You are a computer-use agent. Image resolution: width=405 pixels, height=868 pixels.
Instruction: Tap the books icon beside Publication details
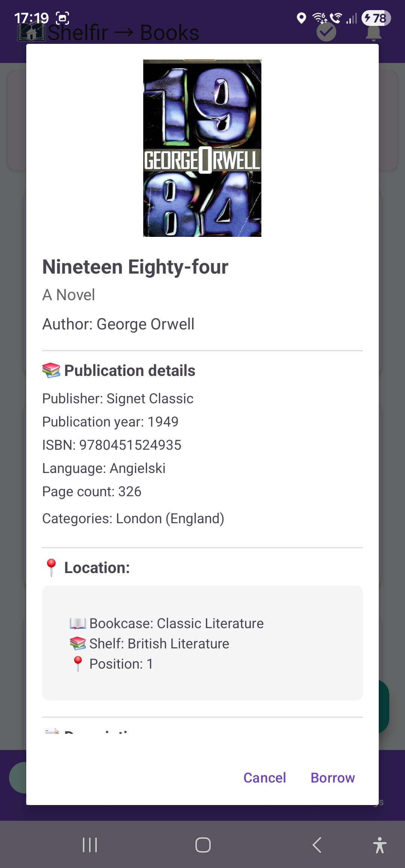(x=51, y=370)
